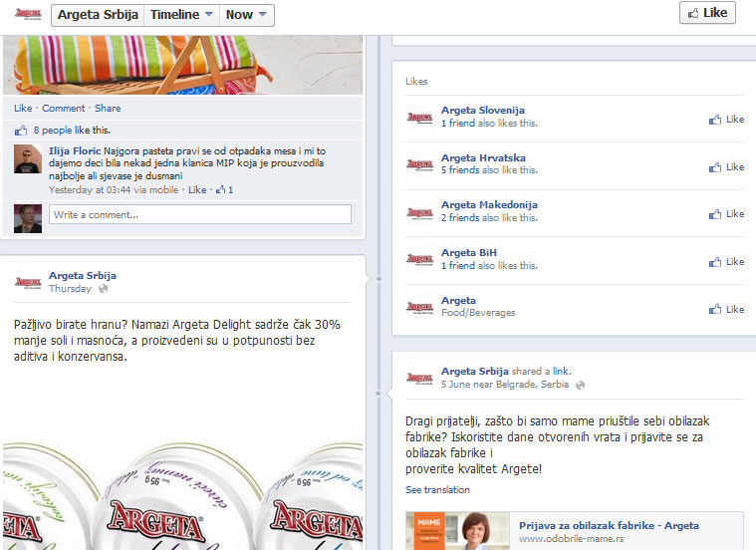The width and height of the screenshot is (756, 550).
Task: View the comment's like count thumbs icon
Action: click(221, 189)
